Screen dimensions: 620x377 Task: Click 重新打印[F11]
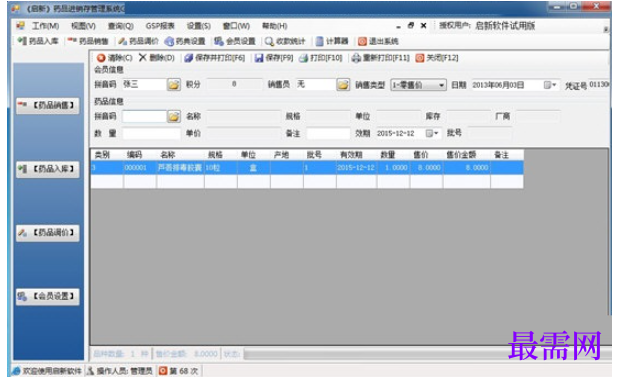pos(380,58)
